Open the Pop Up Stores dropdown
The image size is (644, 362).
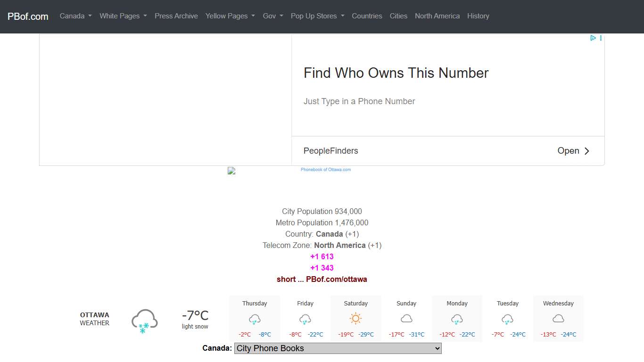tap(317, 16)
